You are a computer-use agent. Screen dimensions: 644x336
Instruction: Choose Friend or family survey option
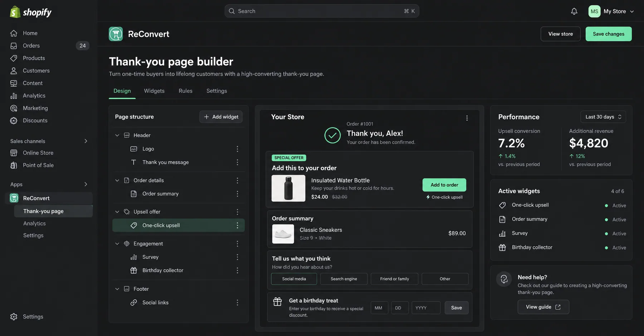coord(395,279)
